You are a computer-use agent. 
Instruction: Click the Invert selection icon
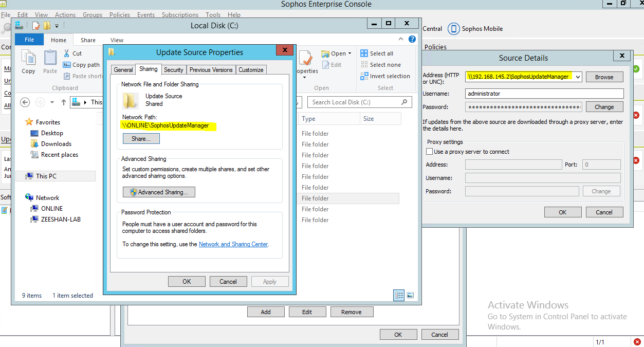point(364,76)
